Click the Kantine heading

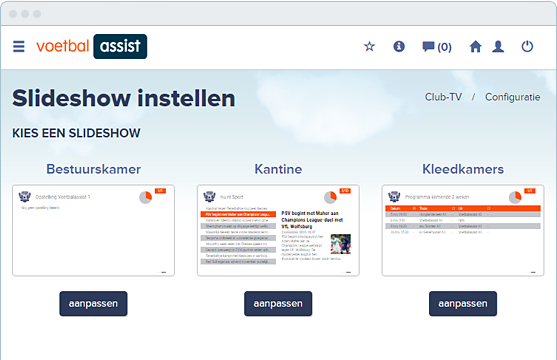278,169
